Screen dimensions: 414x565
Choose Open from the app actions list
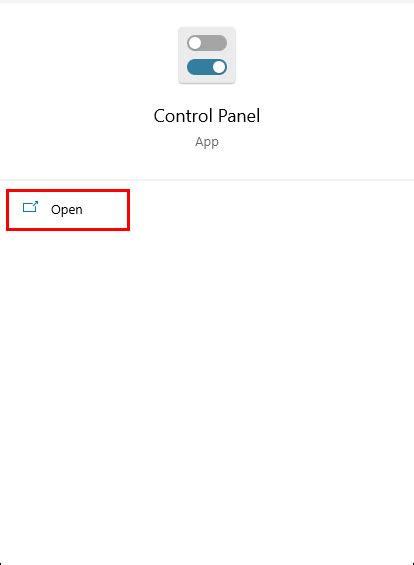68,210
